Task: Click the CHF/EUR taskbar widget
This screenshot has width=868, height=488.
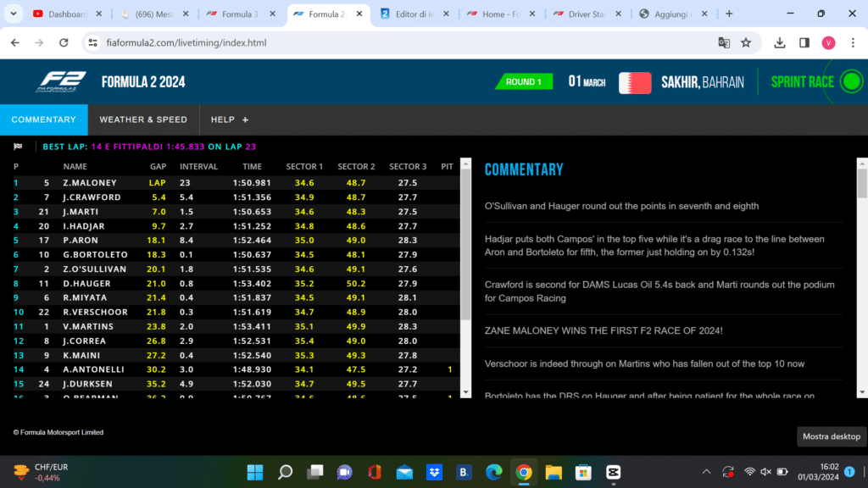Action: [x=42, y=472]
